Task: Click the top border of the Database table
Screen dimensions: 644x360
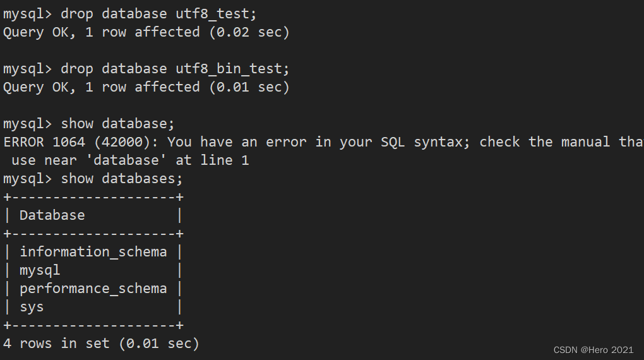Action: point(93,197)
